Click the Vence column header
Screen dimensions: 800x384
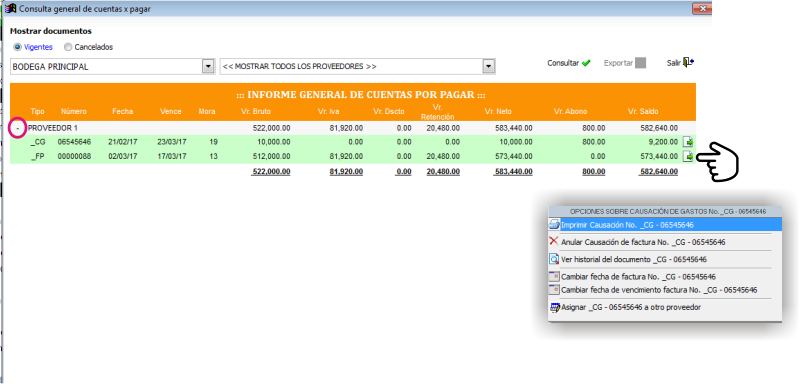point(170,111)
